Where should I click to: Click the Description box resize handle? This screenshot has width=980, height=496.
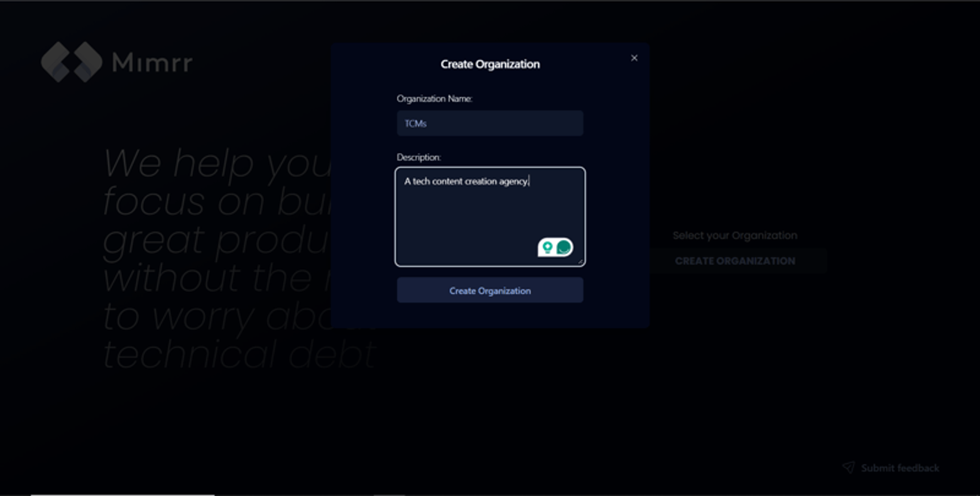(x=581, y=262)
